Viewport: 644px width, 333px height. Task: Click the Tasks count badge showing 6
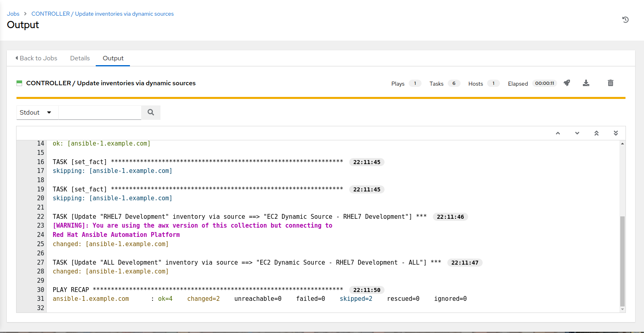point(454,84)
